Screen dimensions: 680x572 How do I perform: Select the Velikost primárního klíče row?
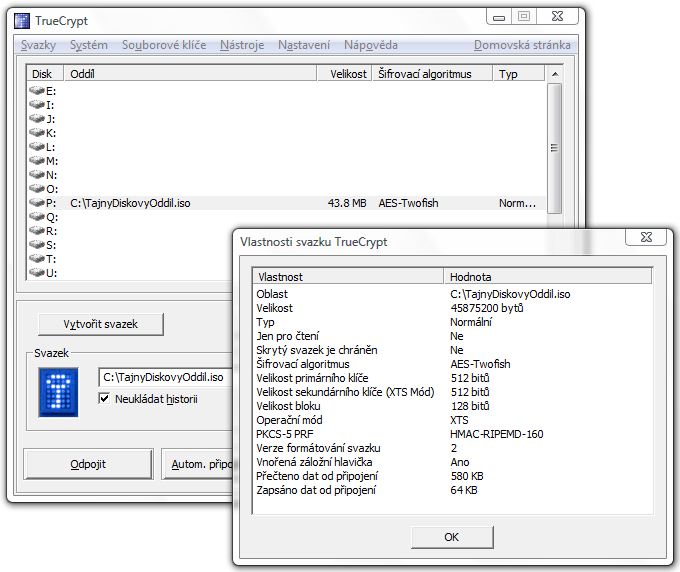coord(452,378)
